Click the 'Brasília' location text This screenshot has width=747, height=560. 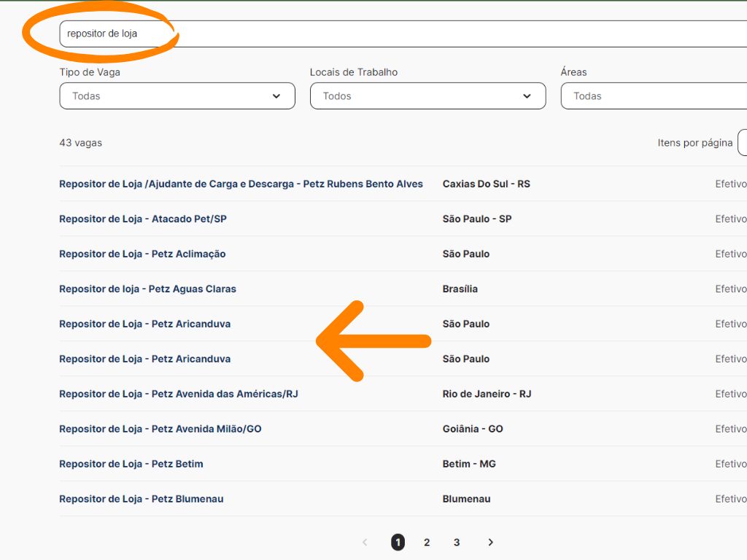(x=460, y=289)
